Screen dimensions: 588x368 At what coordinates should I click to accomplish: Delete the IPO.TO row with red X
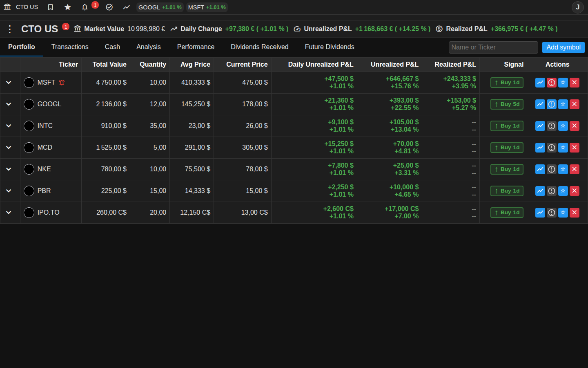pyautogui.click(x=574, y=213)
